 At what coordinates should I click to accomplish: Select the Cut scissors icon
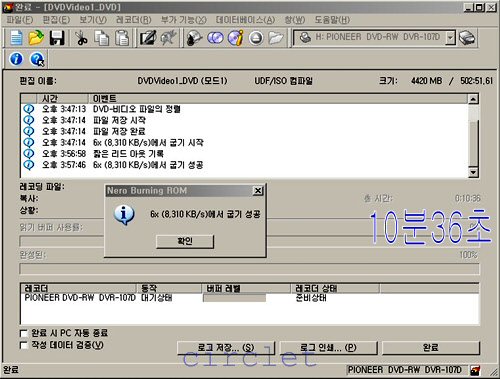pyautogui.click(x=81, y=38)
